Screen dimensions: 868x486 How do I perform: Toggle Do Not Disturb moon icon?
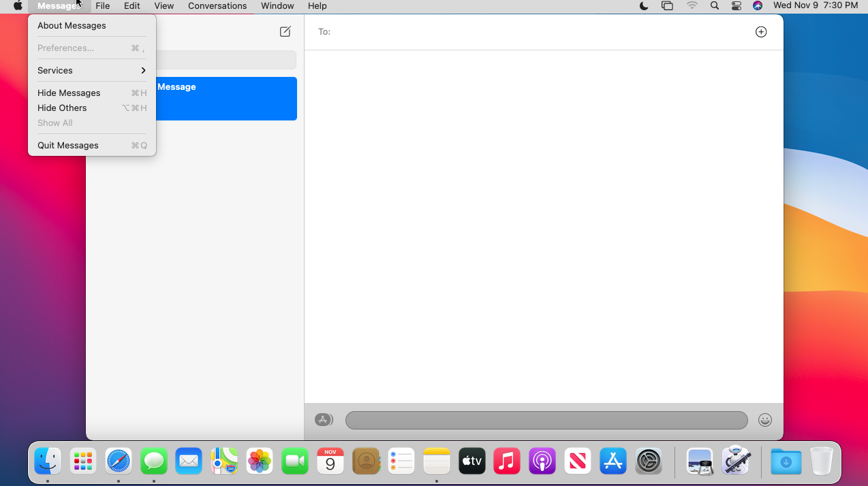click(x=644, y=5)
